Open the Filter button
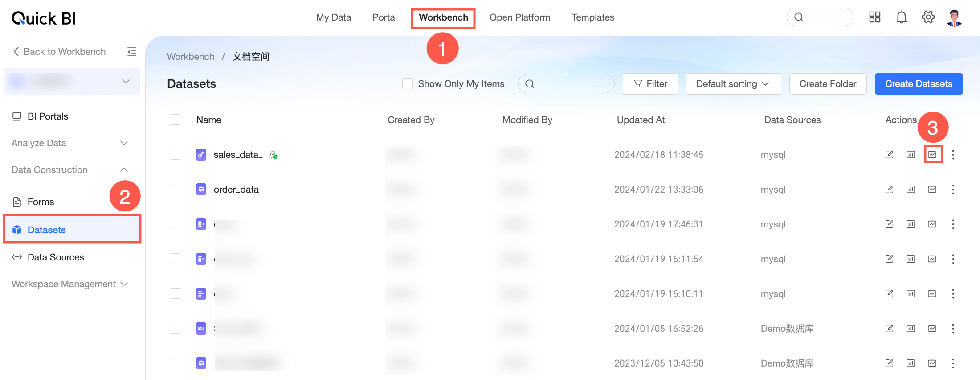The height and width of the screenshot is (380, 980). (650, 84)
